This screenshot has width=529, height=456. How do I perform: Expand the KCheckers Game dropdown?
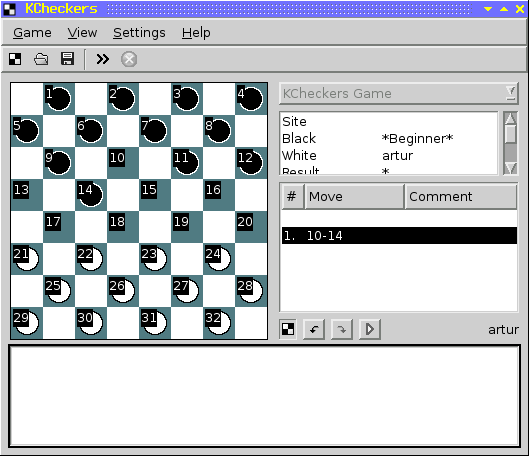tap(511, 93)
